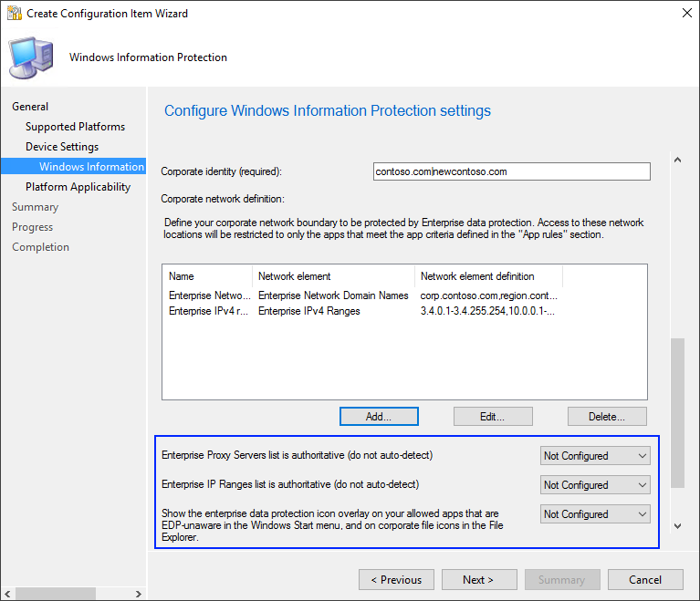Open data protection icon overlay dropdown

595,514
